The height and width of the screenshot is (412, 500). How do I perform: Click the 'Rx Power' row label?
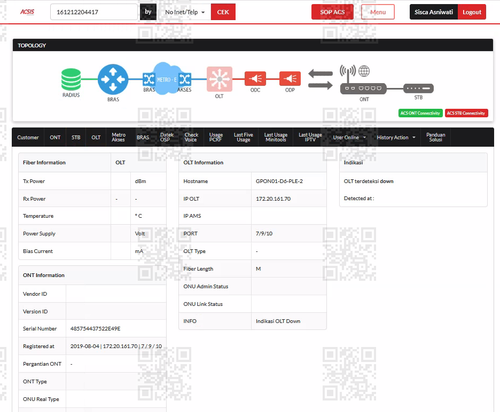pos(34,199)
